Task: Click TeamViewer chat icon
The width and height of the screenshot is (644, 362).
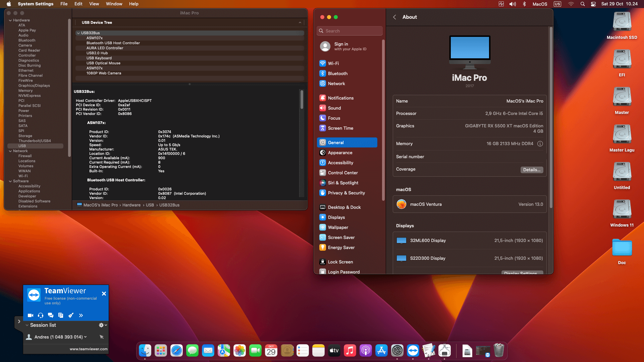Action: [x=51, y=315]
